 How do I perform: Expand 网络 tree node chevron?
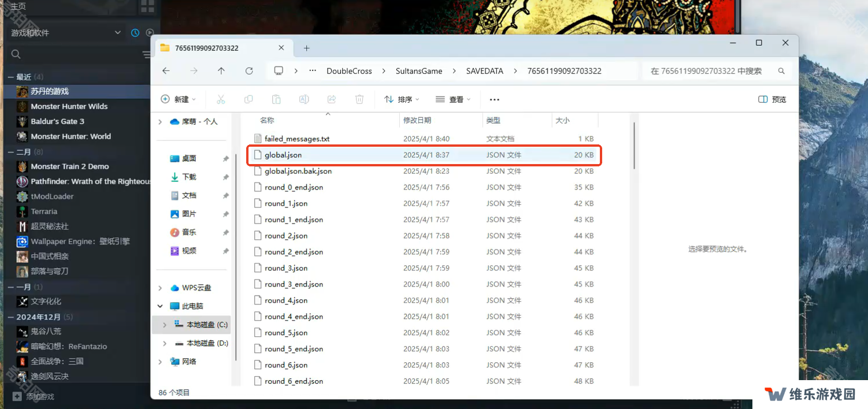[x=160, y=362]
